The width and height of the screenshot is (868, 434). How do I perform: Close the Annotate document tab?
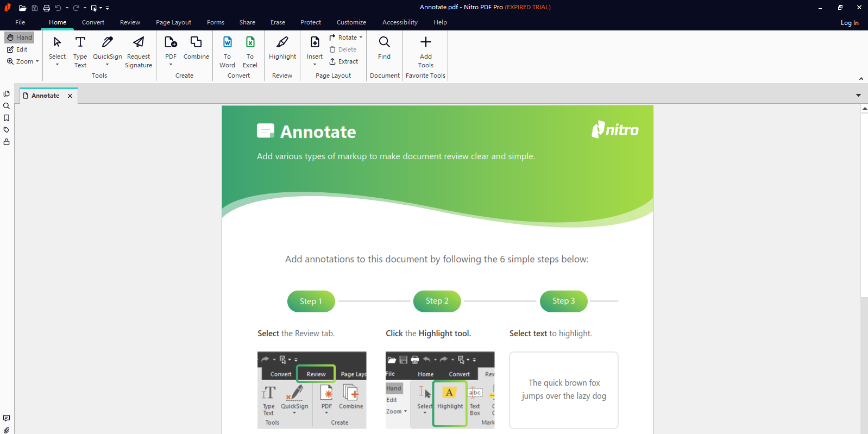70,96
